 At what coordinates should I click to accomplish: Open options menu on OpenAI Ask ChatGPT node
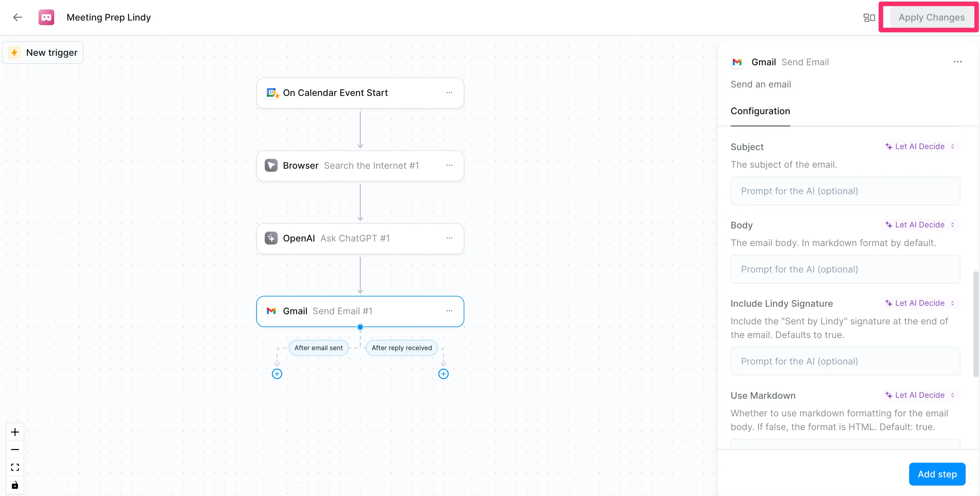(449, 238)
